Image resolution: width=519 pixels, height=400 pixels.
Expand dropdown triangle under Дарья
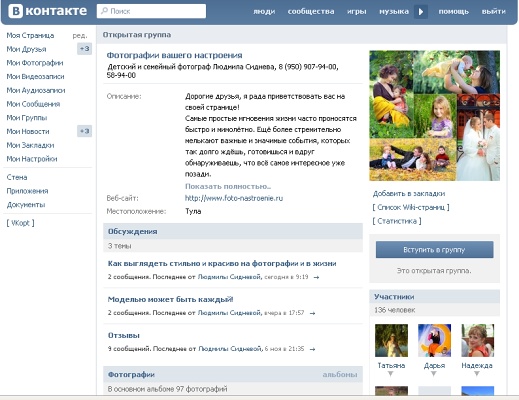tap(434, 374)
